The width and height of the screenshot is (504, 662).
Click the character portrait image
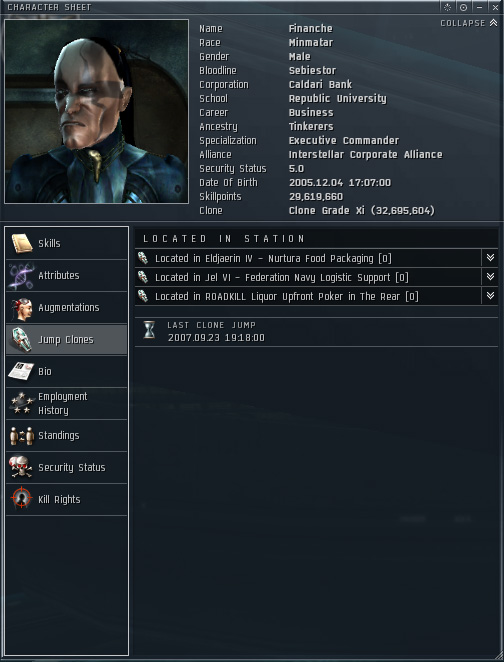pos(97,111)
